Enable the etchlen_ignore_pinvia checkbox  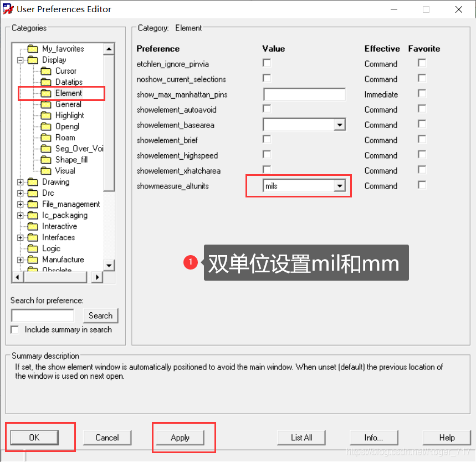coord(267,63)
